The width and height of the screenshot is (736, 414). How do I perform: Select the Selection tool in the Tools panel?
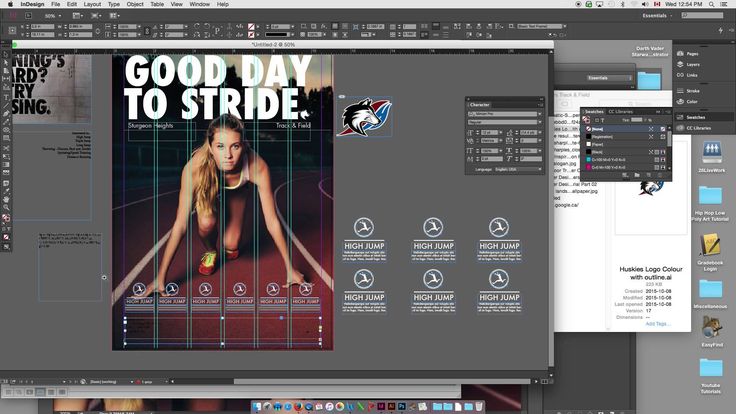(x=6, y=55)
